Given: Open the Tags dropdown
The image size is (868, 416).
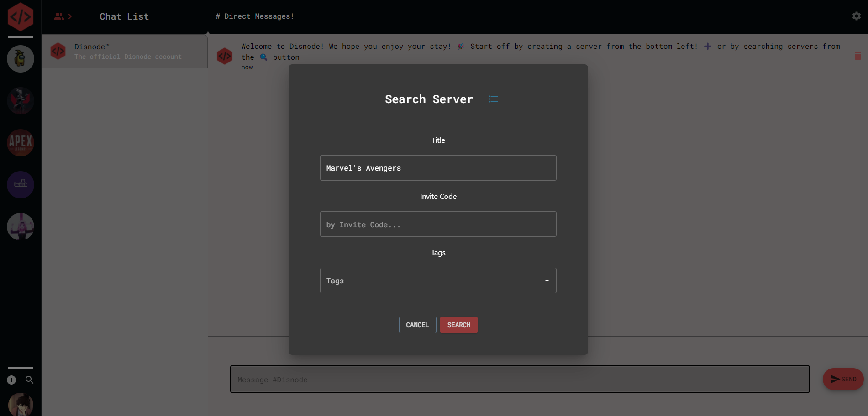Looking at the screenshot, I should [438, 281].
